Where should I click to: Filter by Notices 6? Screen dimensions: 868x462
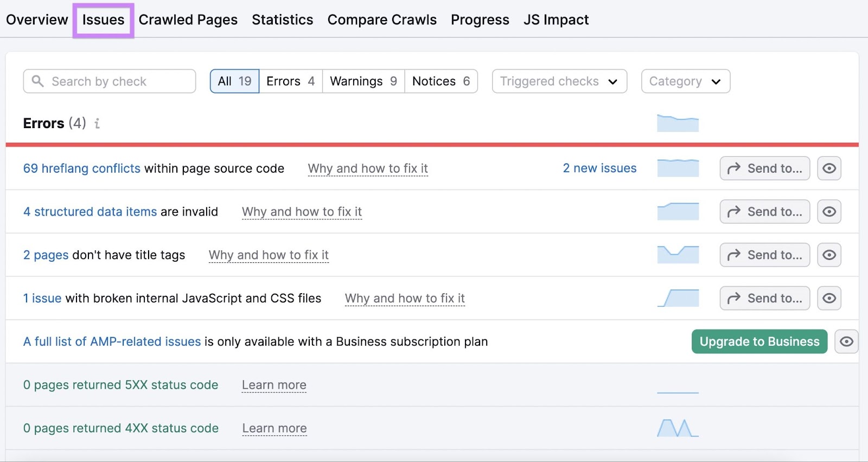tap(441, 81)
